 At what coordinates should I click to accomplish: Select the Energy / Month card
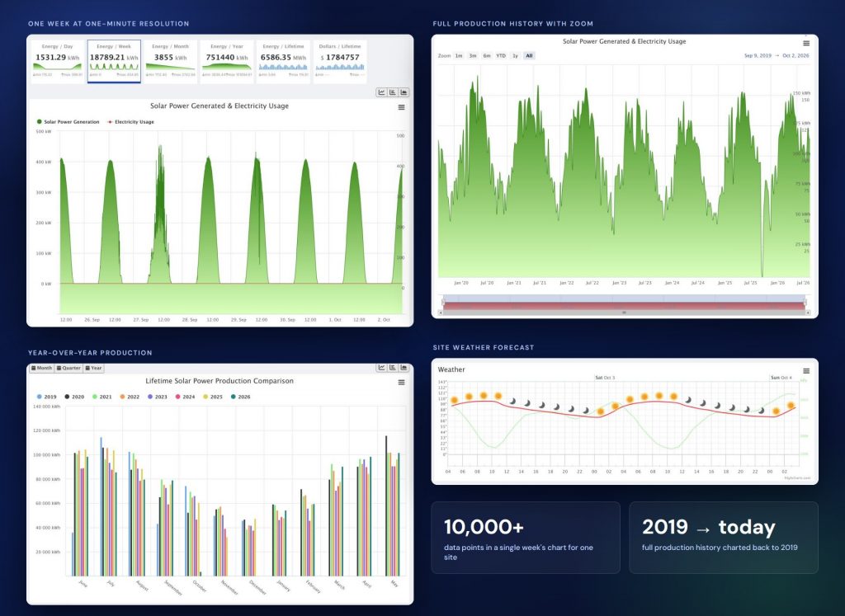click(x=170, y=61)
